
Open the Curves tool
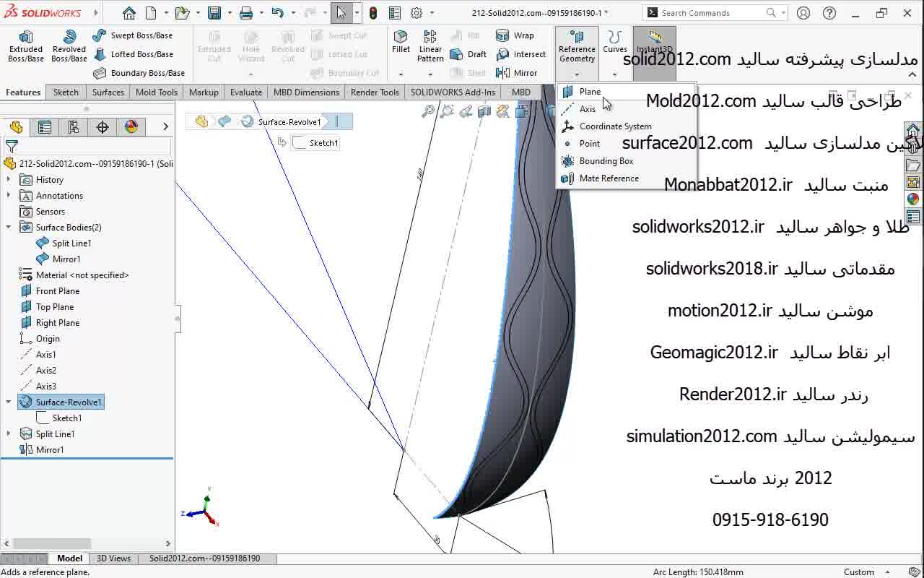coord(615,42)
